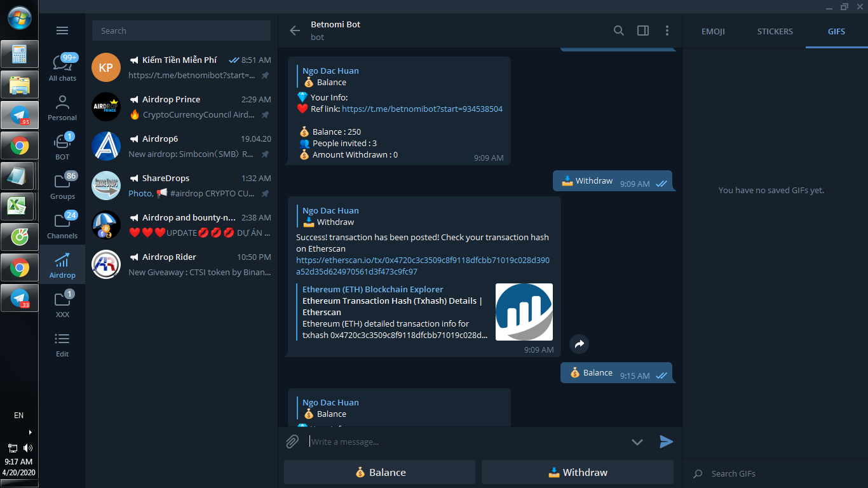Open the betnomibot referral link
868x488 pixels.
coord(422,109)
